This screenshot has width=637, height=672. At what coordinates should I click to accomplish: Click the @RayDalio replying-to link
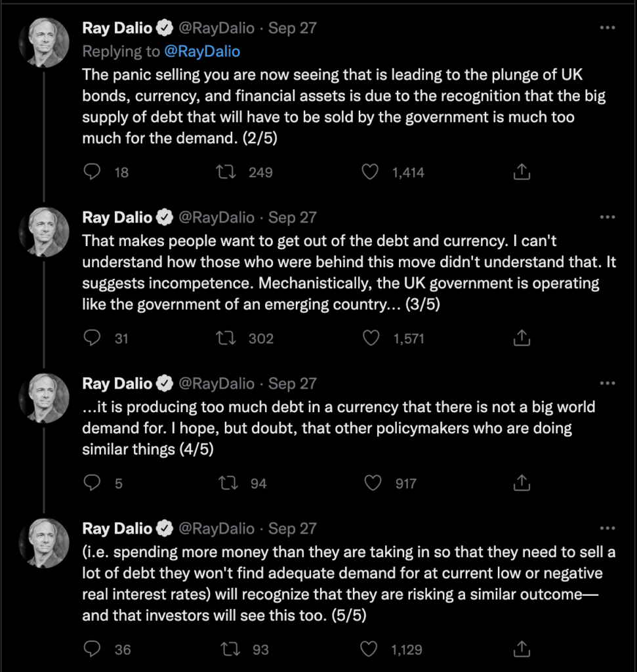(202, 51)
